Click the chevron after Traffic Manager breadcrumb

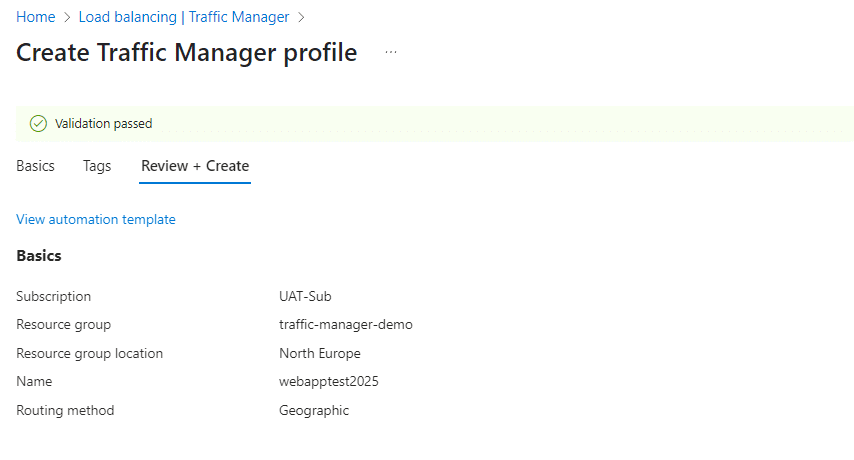click(302, 17)
